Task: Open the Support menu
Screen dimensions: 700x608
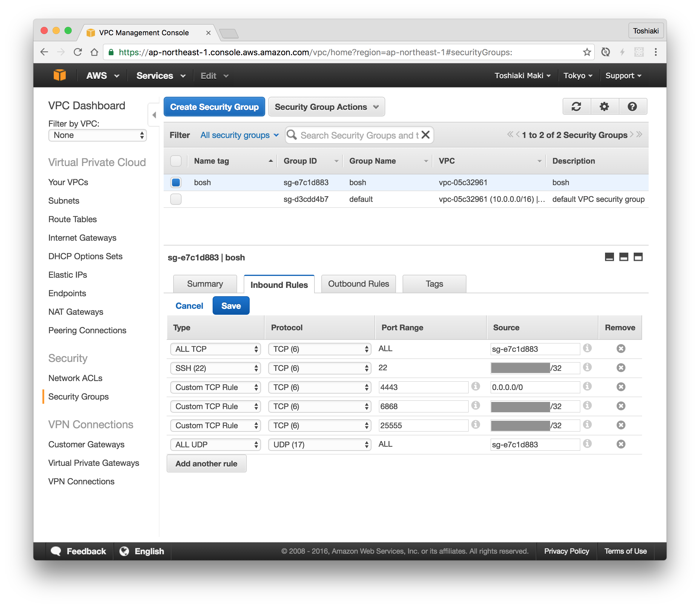Action: 623,75
